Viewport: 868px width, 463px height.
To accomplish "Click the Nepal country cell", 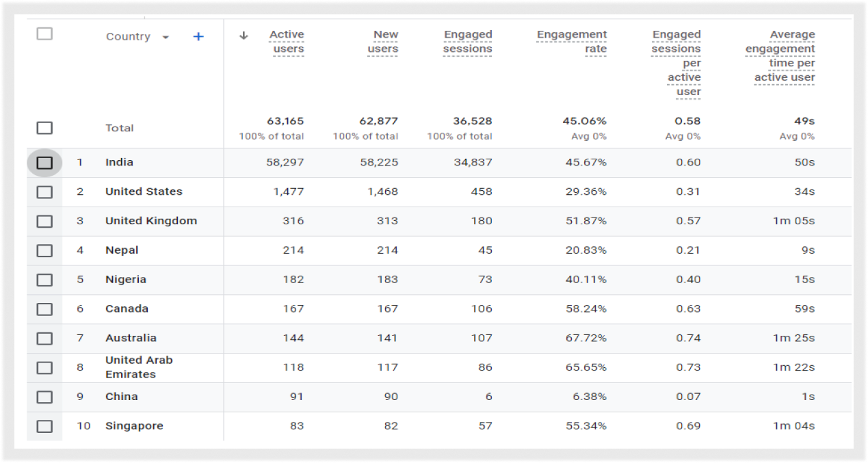I will point(122,250).
